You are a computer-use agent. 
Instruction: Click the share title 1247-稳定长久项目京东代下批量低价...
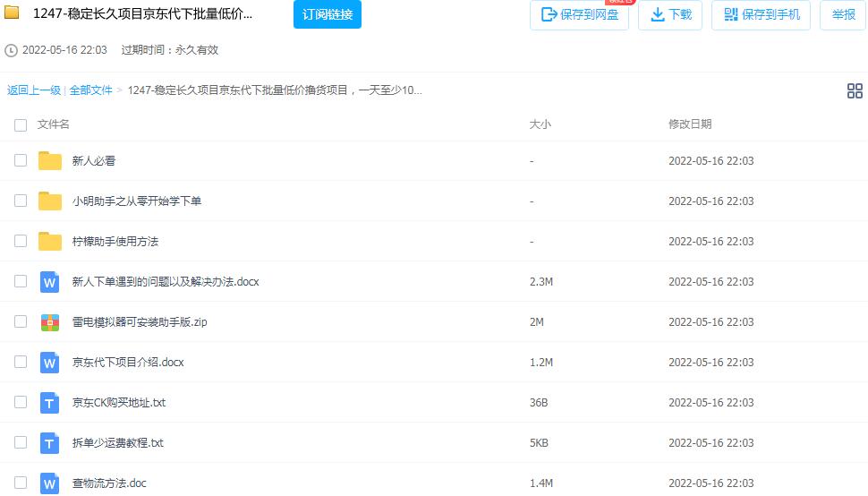[143, 13]
